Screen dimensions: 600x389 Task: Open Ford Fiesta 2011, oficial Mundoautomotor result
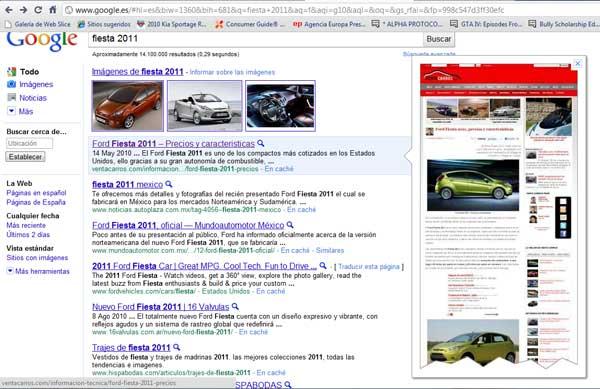tap(188, 225)
